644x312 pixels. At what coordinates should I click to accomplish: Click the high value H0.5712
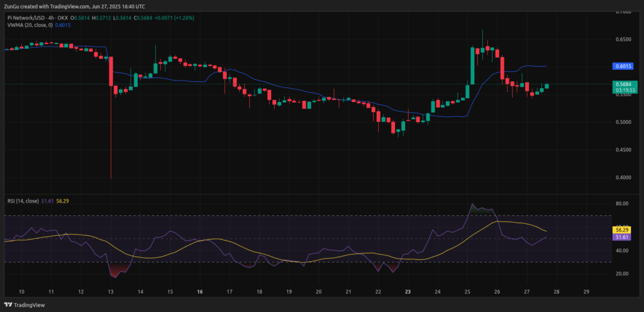(x=101, y=18)
